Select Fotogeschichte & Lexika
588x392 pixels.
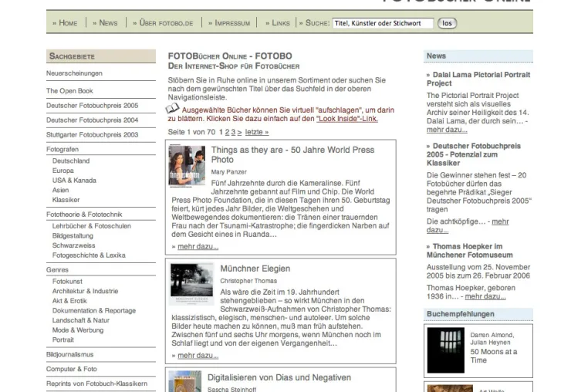pos(89,255)
